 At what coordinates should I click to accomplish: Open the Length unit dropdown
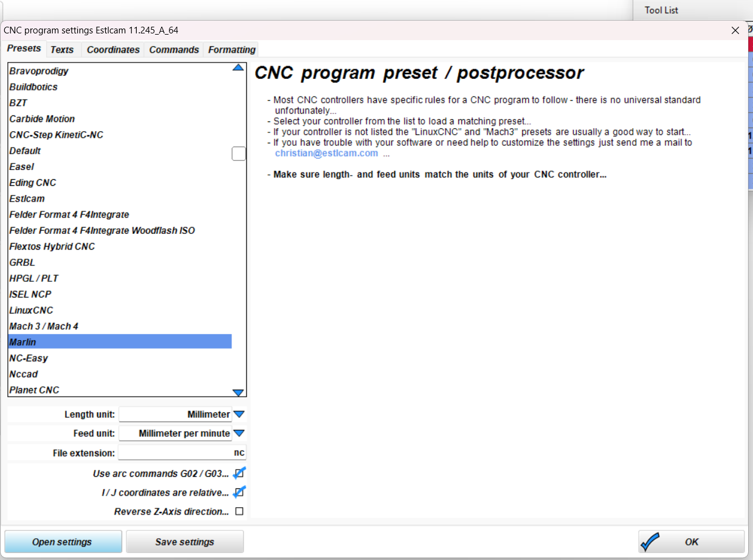point(239,414)
